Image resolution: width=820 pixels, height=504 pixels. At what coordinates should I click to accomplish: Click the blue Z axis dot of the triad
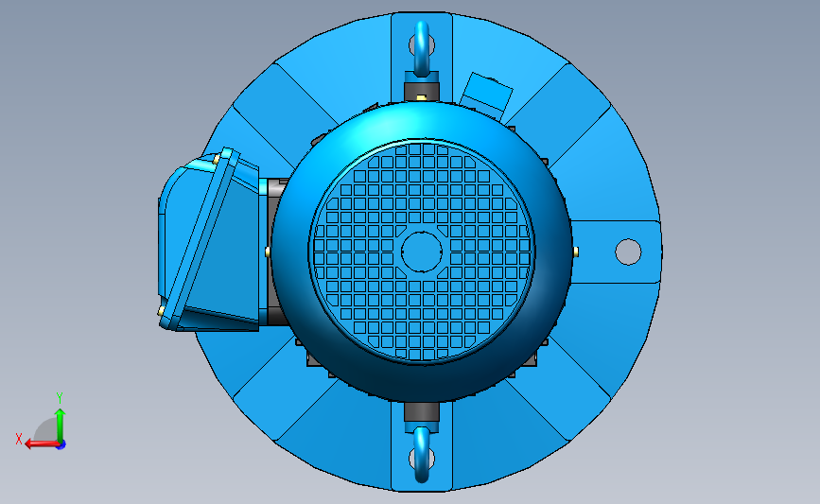(x=61, y=445)
